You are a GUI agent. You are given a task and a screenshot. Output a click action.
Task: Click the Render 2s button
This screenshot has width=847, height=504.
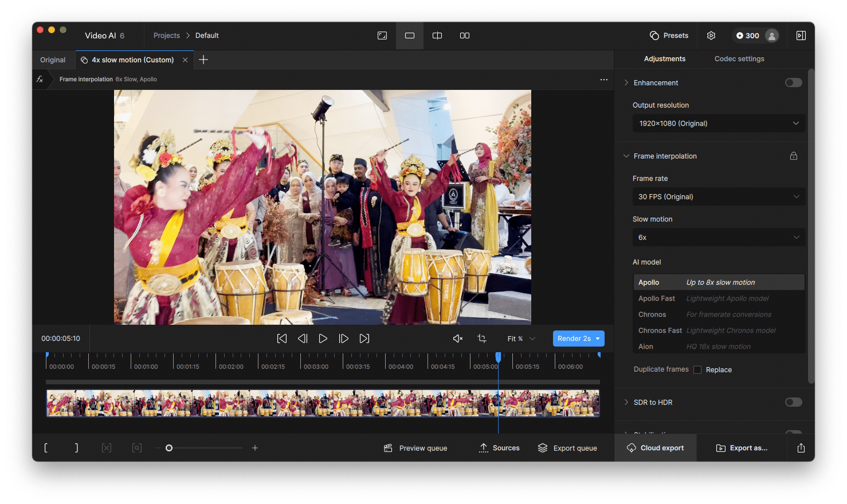point(574,338)
